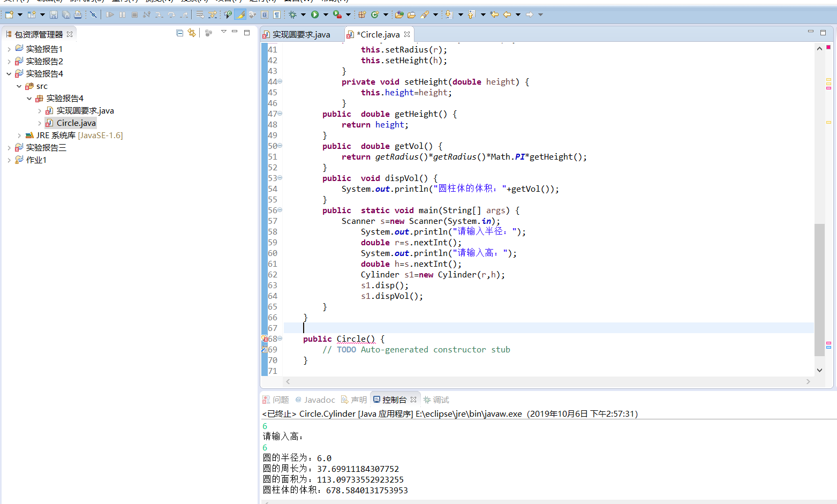Click the error marker at line 68

265,339
